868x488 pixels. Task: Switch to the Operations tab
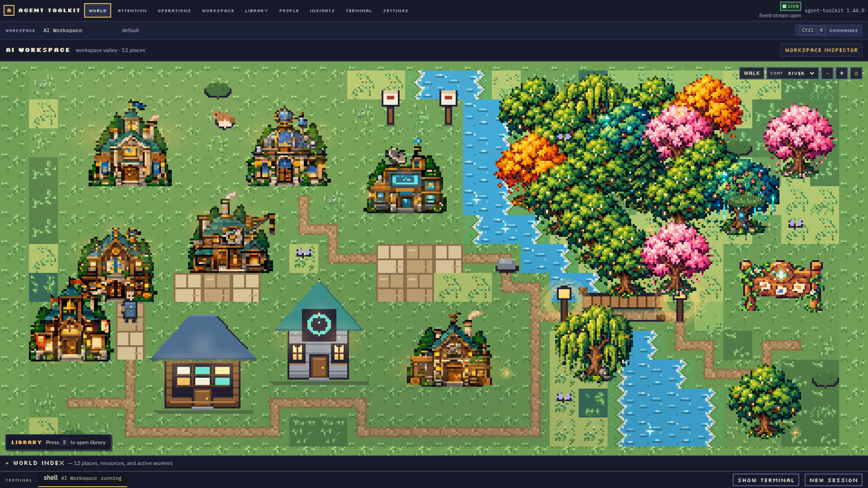(x=175, y=10)
